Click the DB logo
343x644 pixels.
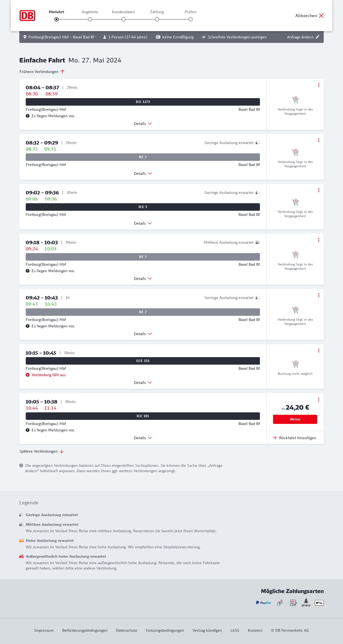pyautogui.click(x=27, y=16)
